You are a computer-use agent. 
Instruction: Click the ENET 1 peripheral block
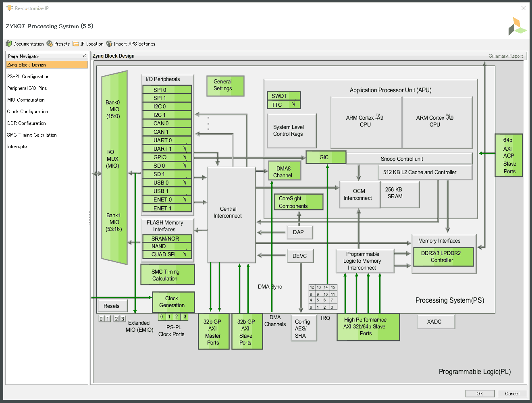coord(167,208)
